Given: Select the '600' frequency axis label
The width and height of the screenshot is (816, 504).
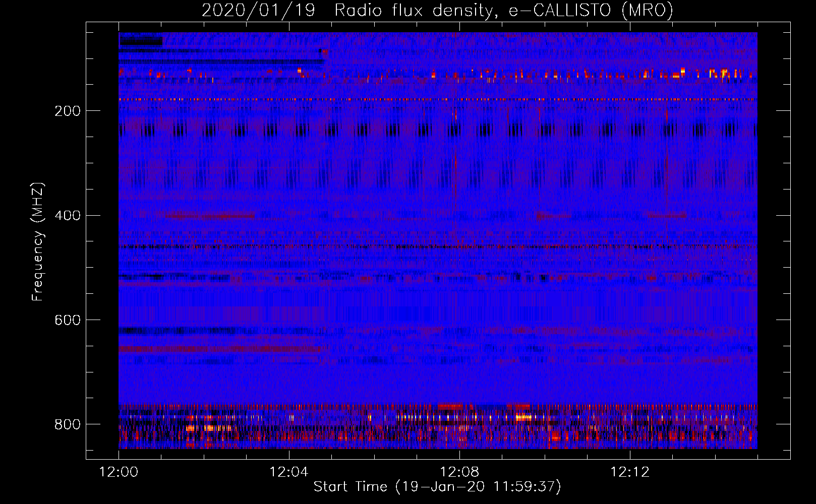Looking at the screenshot, I should pyautogui.click(x=68, y=321).
